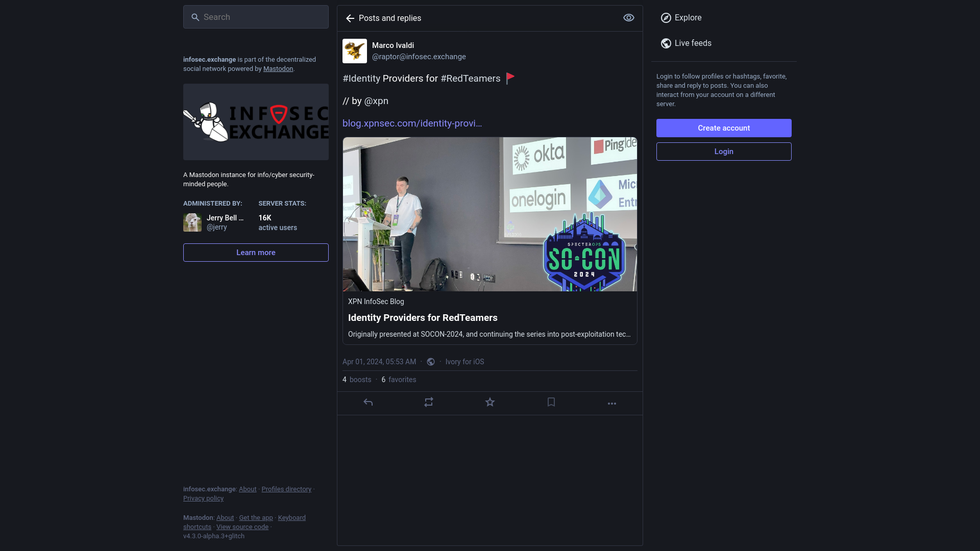Open the Live feeds navigation item
980x551 pixels.
click(687, 43)
